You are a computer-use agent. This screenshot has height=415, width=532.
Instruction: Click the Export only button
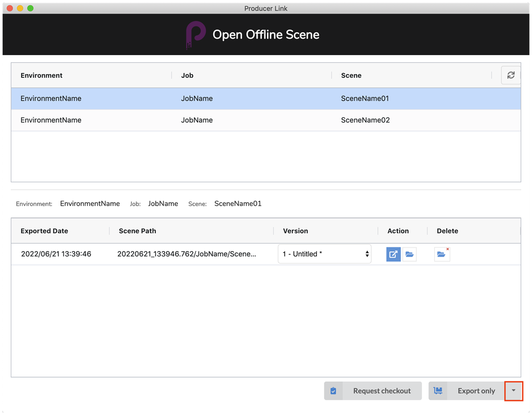coord(467,391)
